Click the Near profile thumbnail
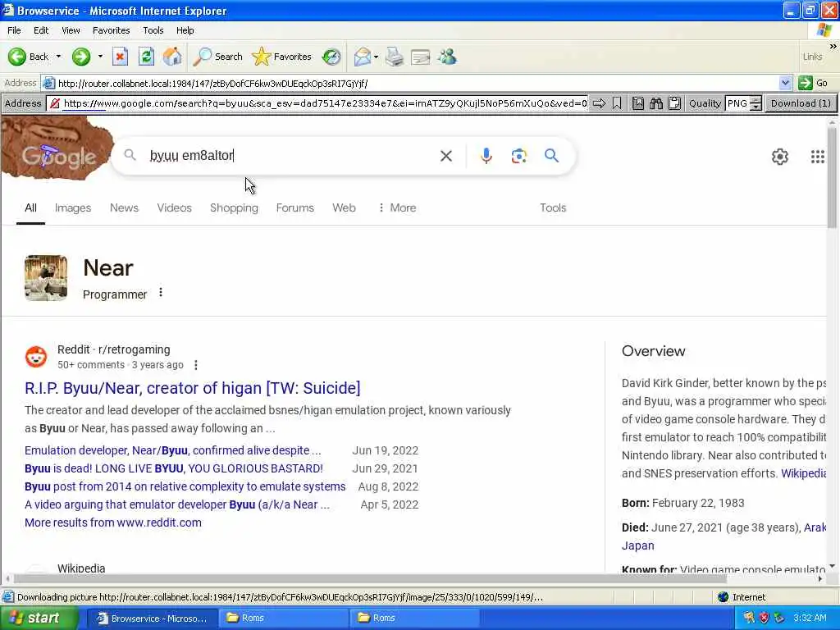 click(x=46, y=278)
